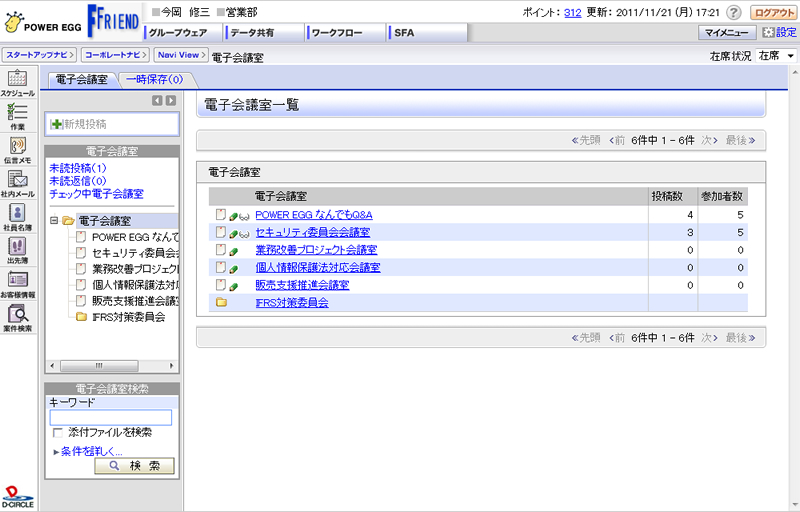Open チェック中電子会議室 link
Screen dimensions: 800x512
pyautogui.click(x=96, y=194)
